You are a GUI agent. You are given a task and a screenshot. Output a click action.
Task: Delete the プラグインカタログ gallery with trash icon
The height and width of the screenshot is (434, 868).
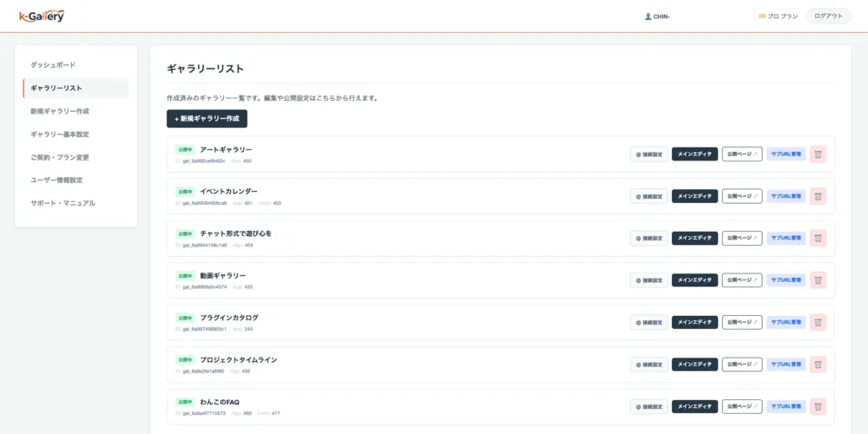click(x=818, y=322)
